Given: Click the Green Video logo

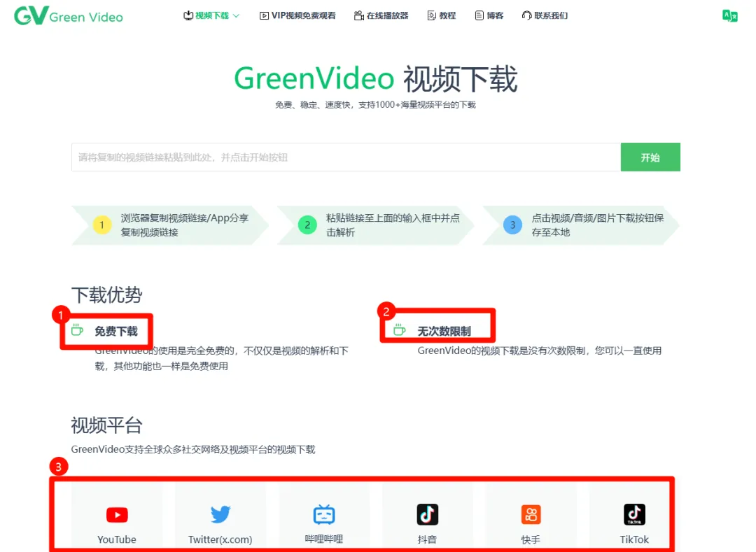Looking at the screenshot, I should pyautogui.click(x=69, y=16).
